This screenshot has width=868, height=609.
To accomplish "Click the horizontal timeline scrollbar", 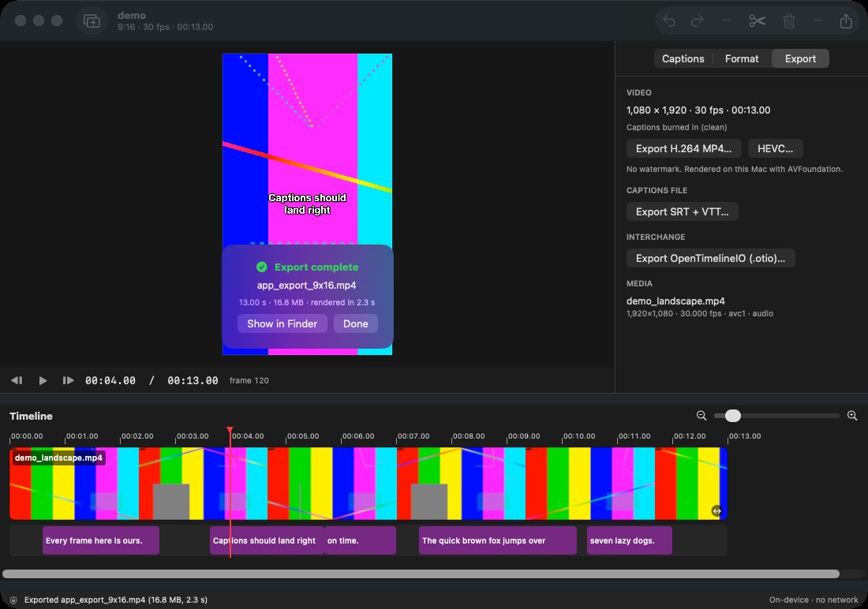I will [x=421, y=574].
